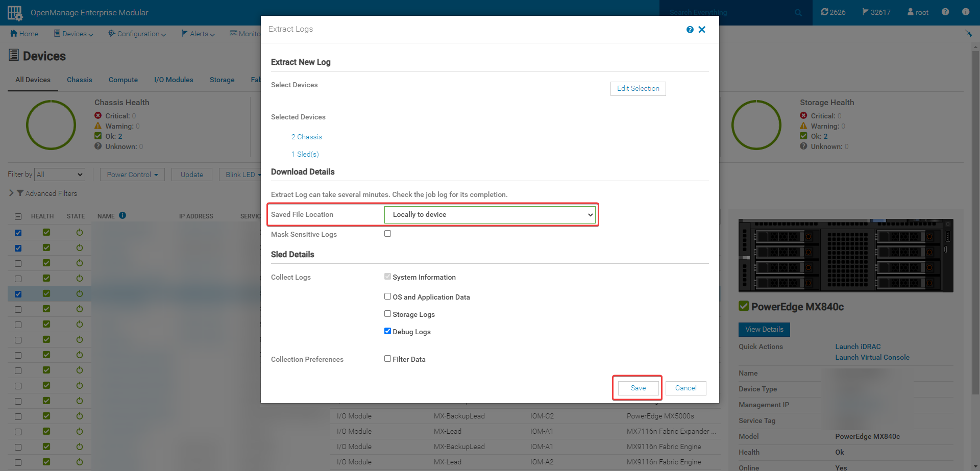Open the Configuration menu
Screen dimensions: 980x471
tap(137, 34)
